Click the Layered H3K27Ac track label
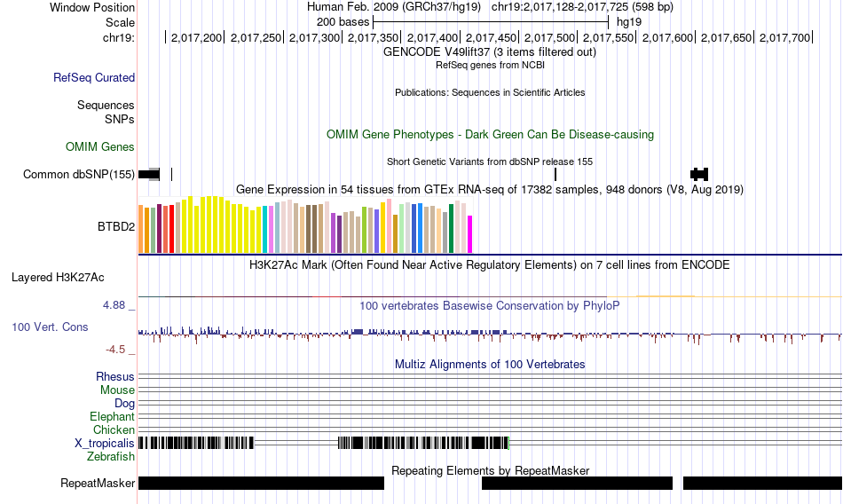The image size is (843, 504). [x=58, y=278]
